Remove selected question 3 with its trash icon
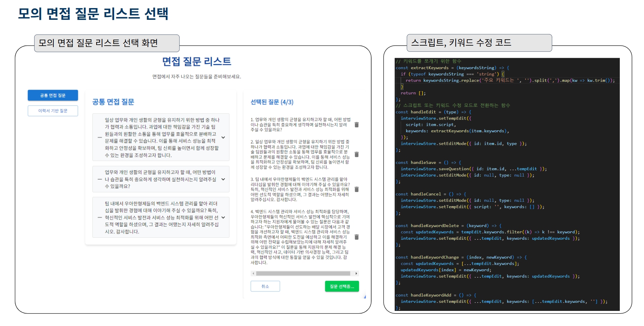The image size is (644, 326). (356, 189)
